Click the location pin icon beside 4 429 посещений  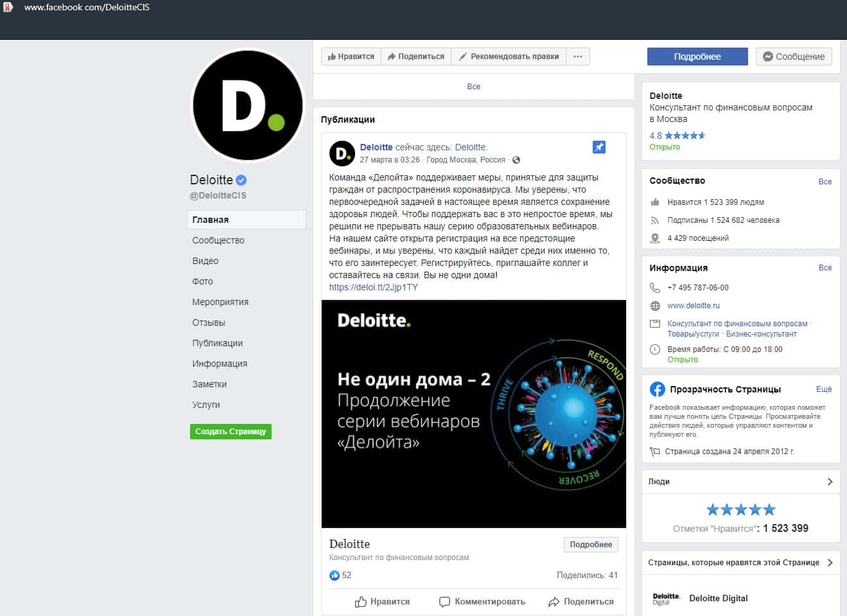click(655, 238)
